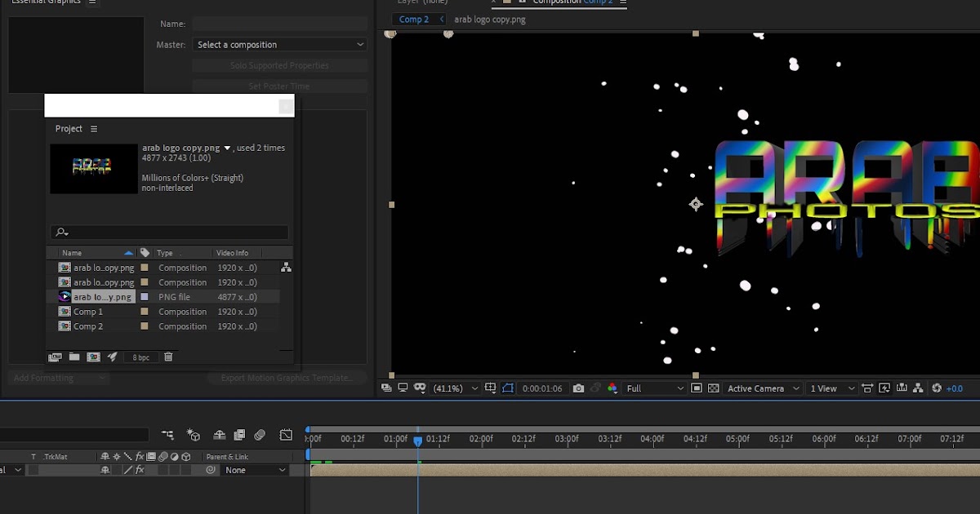Toggle Fast Previews option
Viewport: 980px width, 514px height.
[x=884, y=388]
